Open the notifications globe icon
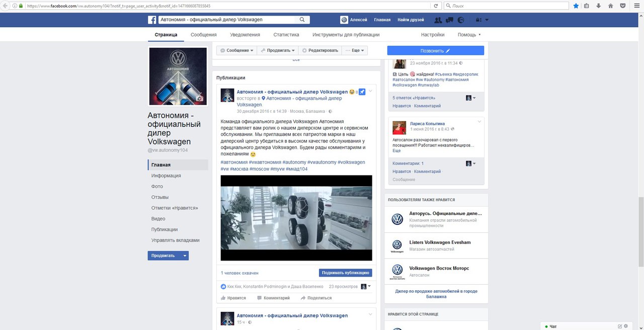This screenshot has height=330, width=644. point(461,20)
